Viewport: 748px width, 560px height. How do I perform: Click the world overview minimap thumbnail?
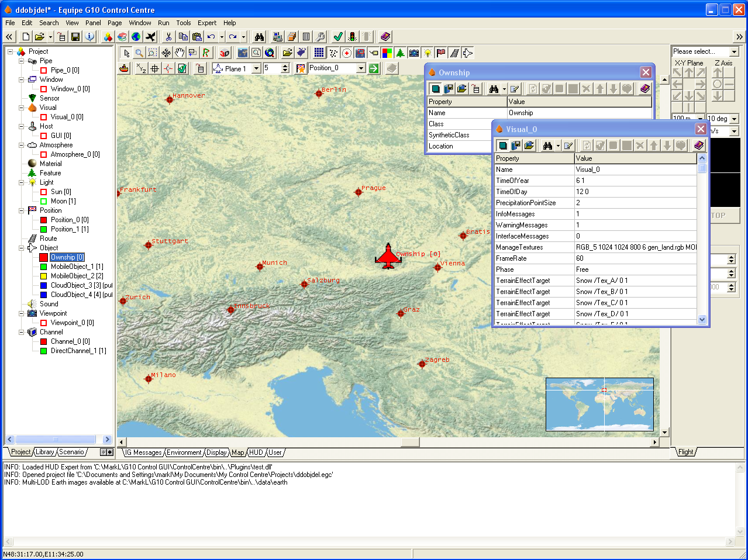(x=599, y=404)
